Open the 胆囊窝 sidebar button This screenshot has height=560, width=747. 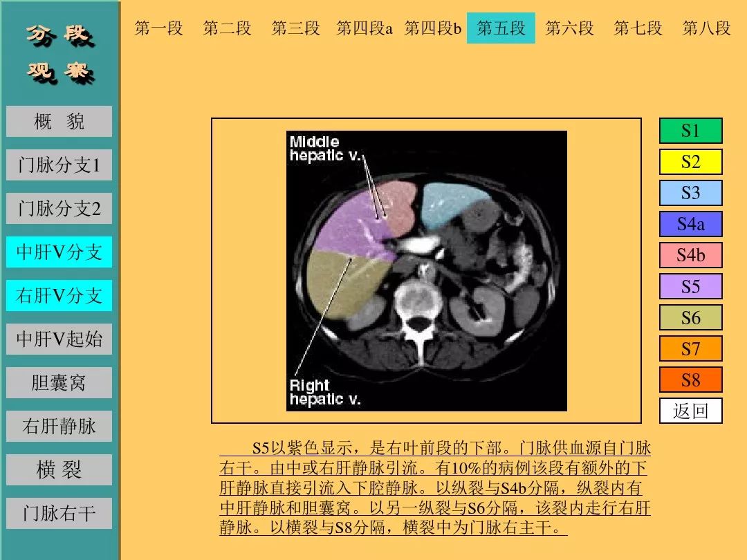click(59, 382)
